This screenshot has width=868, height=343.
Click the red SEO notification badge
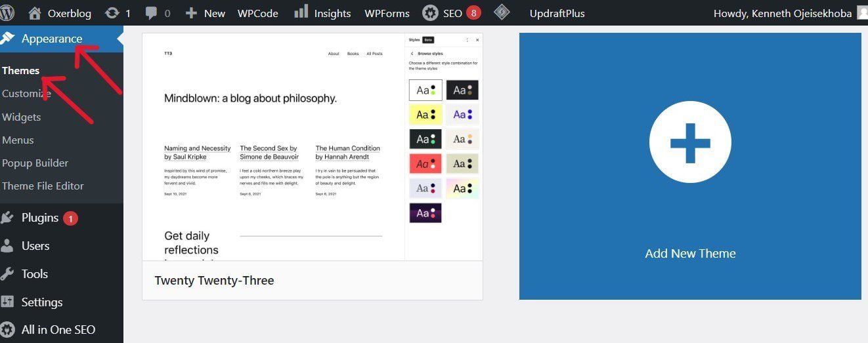tap(473, 12)
